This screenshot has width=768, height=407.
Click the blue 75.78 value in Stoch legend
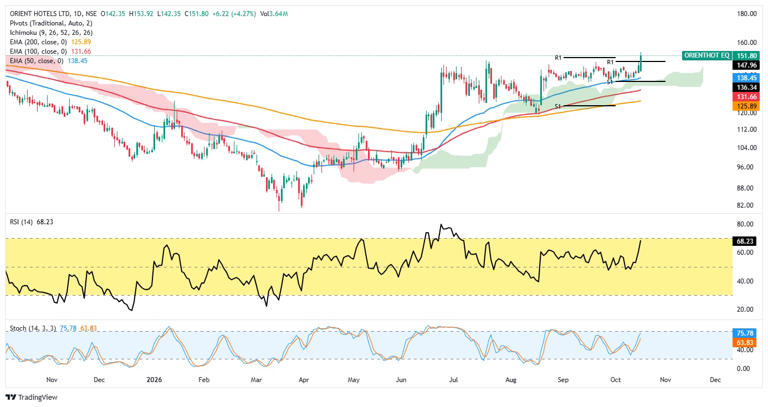68,328
